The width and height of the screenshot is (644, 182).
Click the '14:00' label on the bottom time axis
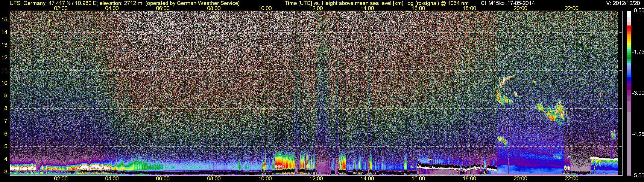click(367, 179)
